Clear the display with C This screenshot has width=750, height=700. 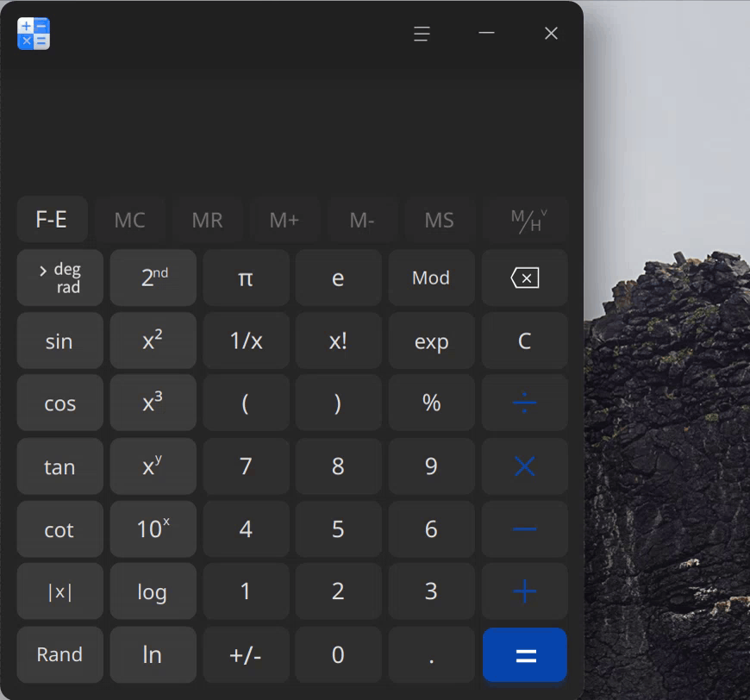coord(525,341)
